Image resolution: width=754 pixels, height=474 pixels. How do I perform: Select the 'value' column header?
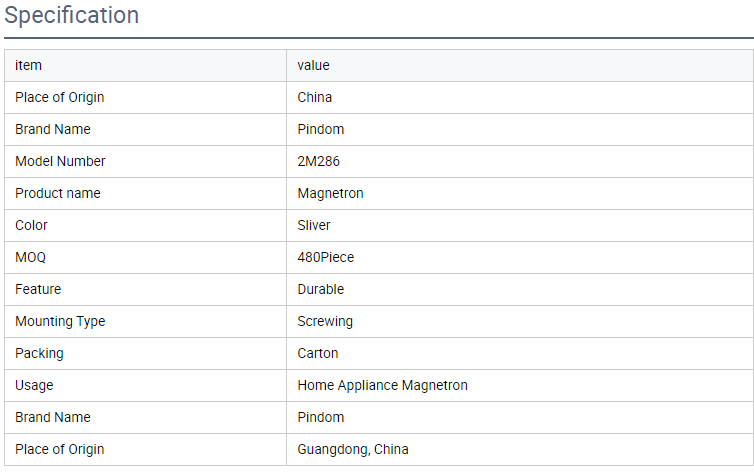point(314,65)
